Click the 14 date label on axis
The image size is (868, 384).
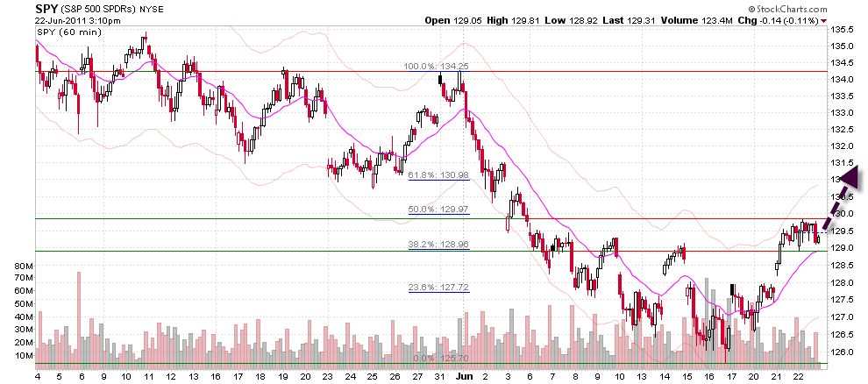click(665, 376)
